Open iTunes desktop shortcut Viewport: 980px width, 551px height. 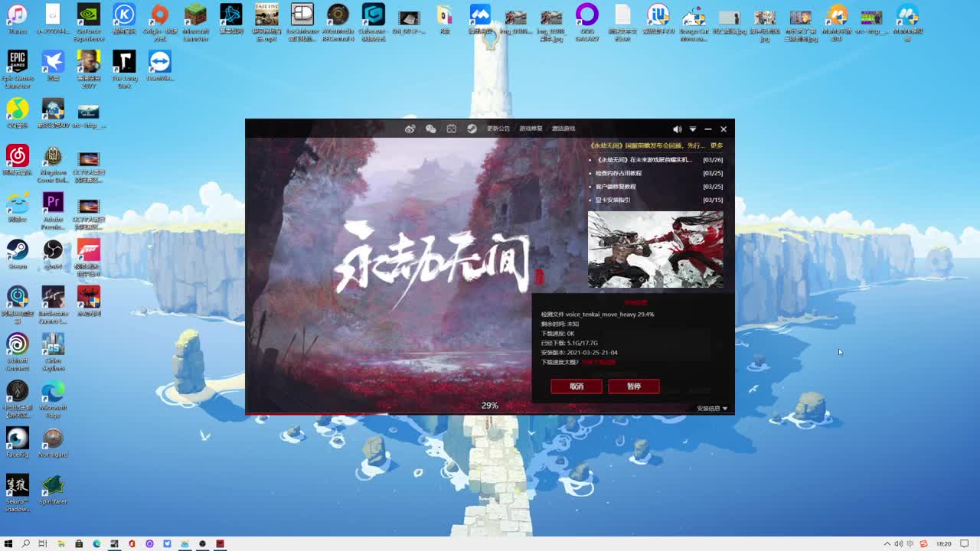click(x=17, y=20)
